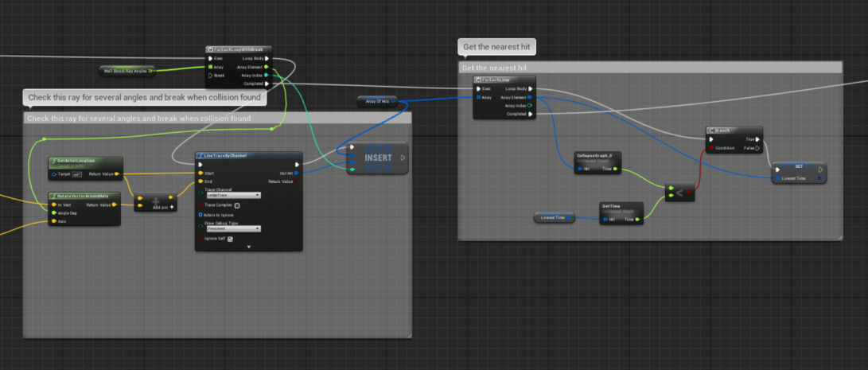The height and width of the screenshot is (370, 868).
Task: Select the Wall Boost Ray Angles variable
Action: pos(124,71)
